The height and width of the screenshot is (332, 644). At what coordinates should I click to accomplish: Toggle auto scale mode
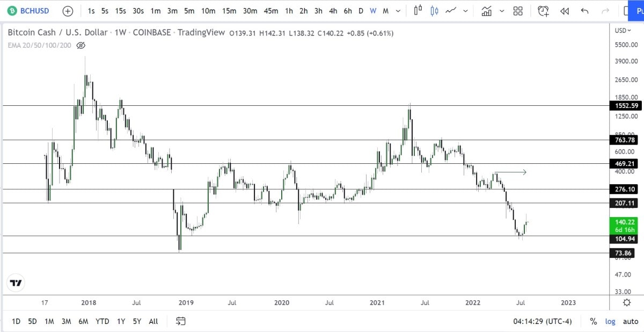click(x=631, y=321)
